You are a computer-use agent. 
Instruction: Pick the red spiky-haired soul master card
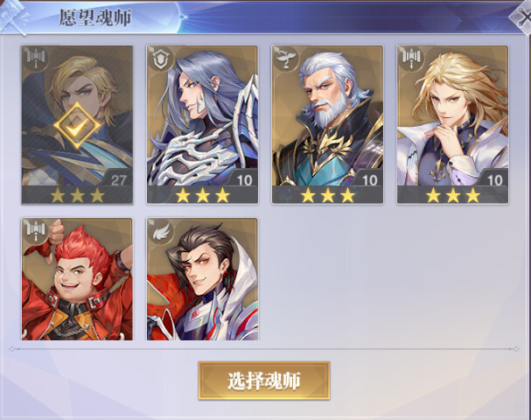[77, 279]
